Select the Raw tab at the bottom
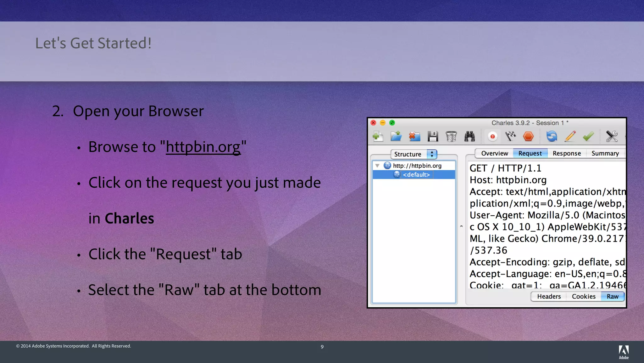This screenshot has height=363, width=644. (x=613, y=297)
